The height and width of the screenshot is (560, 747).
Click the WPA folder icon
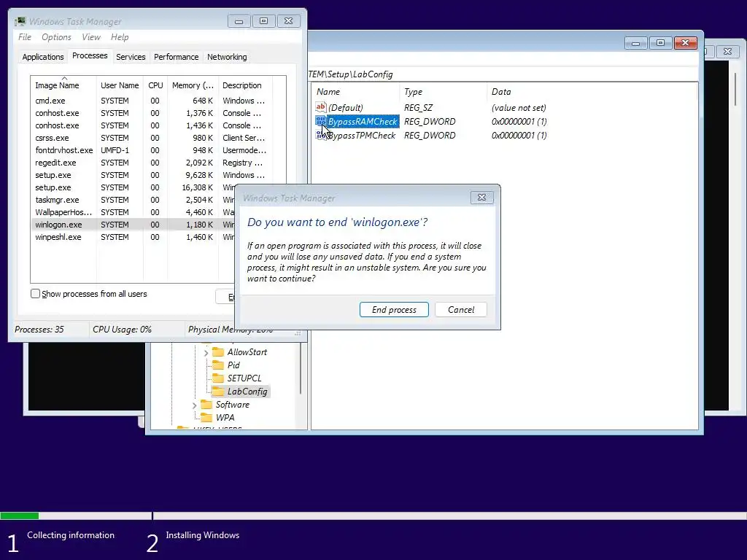[x=206, y=418]
